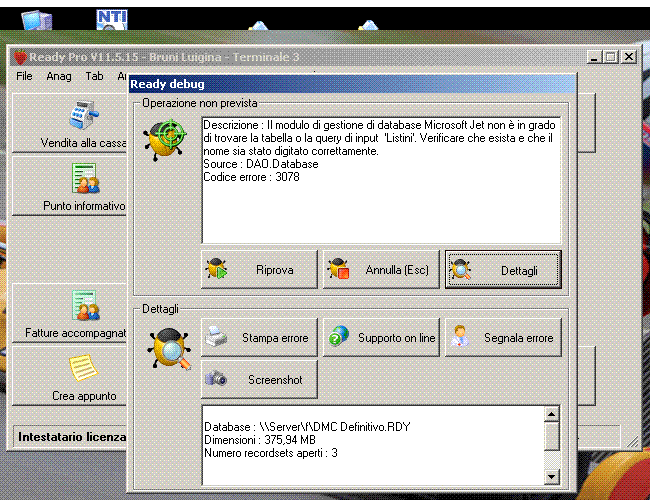Open the Anag menu in Ready Pro
The width and height of the screenshot is (650, 500).
coord(59,76)
